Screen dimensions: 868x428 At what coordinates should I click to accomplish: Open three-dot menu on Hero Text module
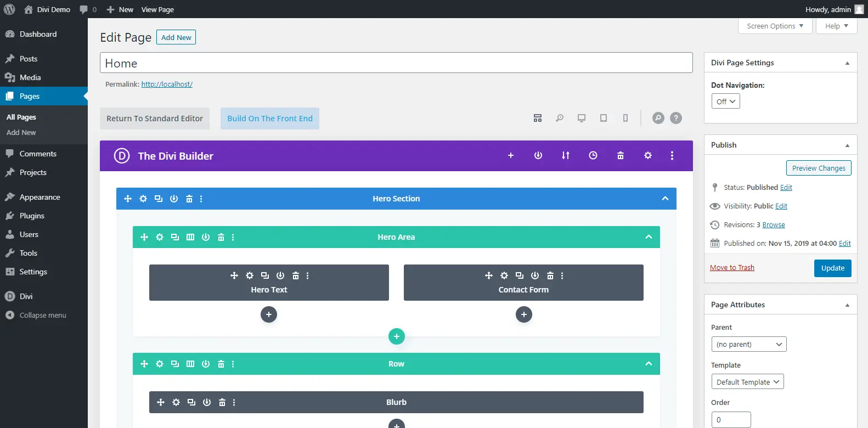(x=308, y=275)
